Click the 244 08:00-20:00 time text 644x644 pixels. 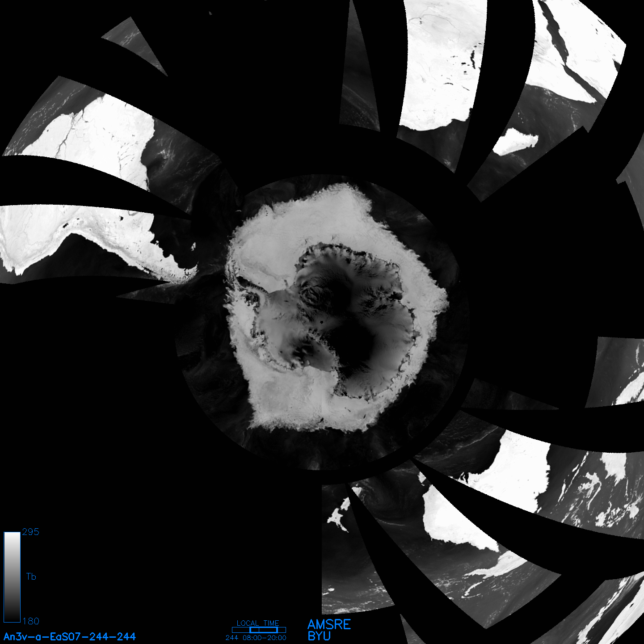tap(256, 638)
